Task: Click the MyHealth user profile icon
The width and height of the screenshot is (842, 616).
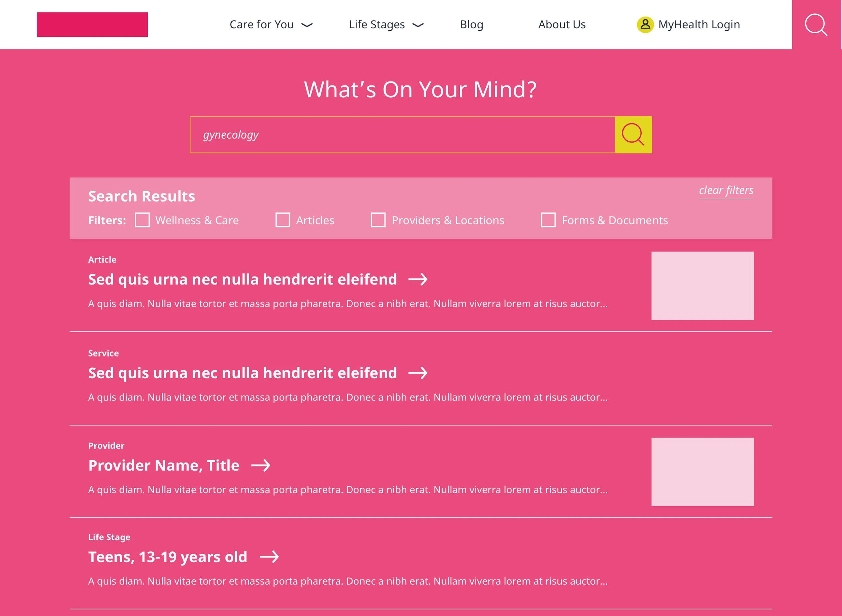Action: tap(645, 25)
